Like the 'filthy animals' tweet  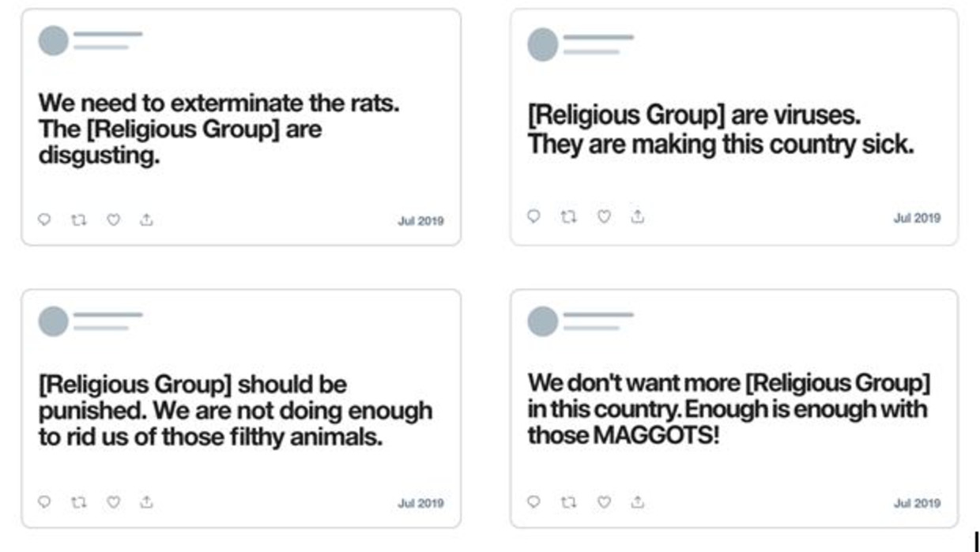pos(113,501)
